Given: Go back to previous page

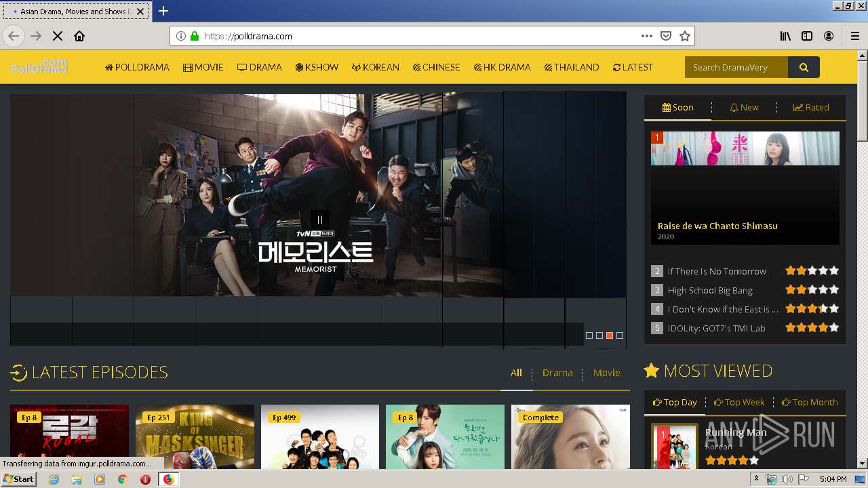Looking at the screenshot, I should 14,36.
